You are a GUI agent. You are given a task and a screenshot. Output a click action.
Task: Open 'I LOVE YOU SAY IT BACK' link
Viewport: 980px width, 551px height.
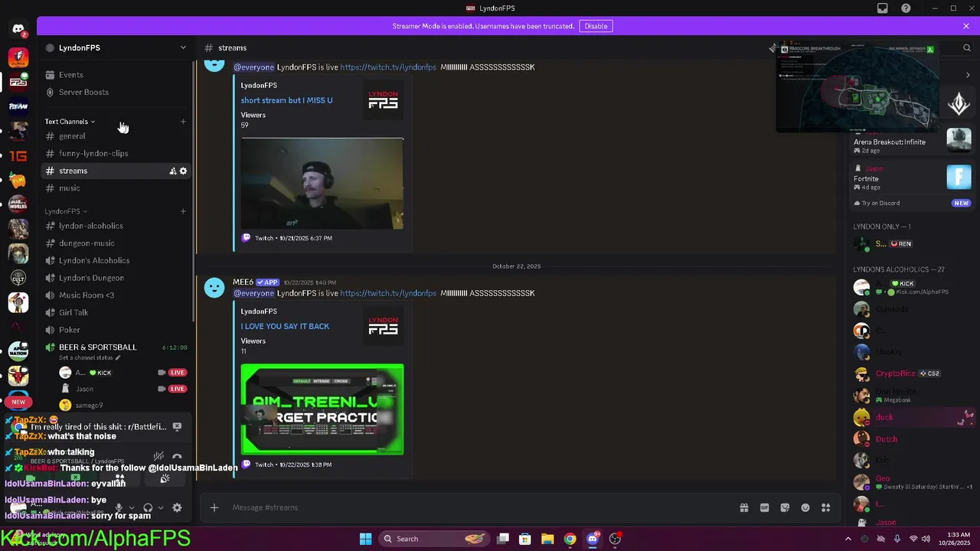click(x=285, y=326)
